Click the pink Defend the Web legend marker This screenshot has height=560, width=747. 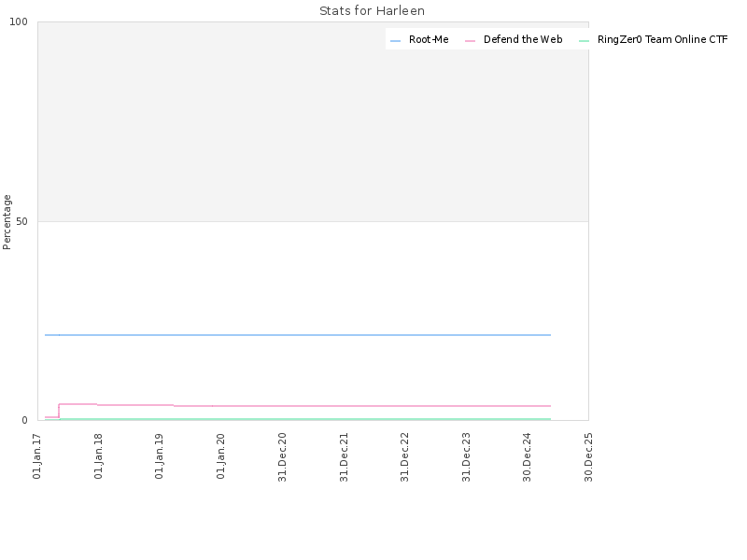pos(471,41)
